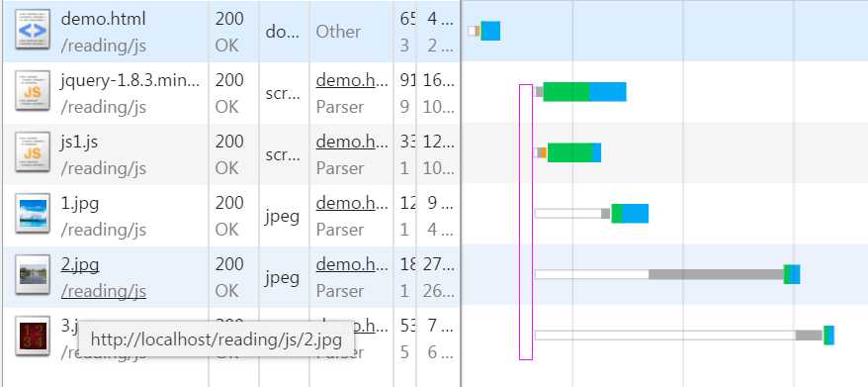This screenshot has width=868, height=387.
Task: Select the 2.jpg image thumbnail
Action: pyautogui.click(x=33, y=274)
